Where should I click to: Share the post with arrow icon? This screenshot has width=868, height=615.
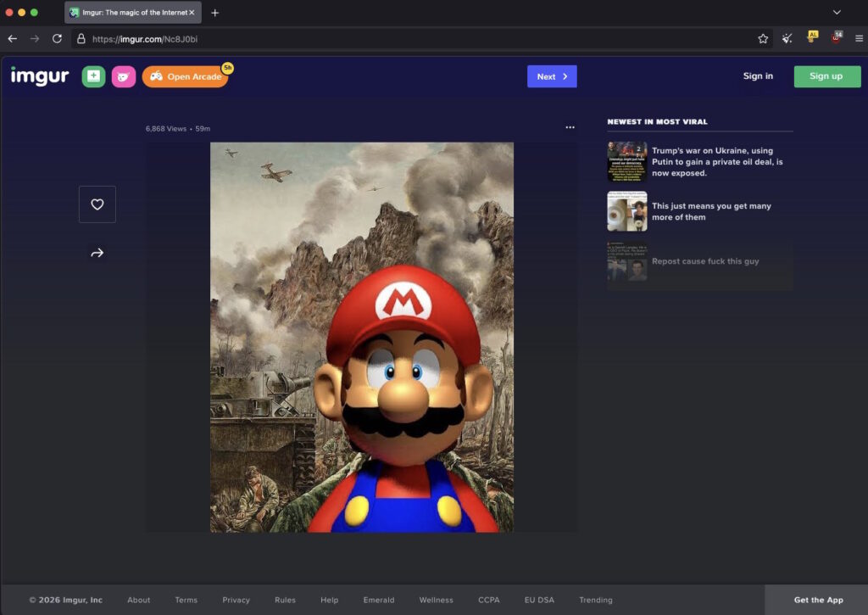[x=97, y=253]
